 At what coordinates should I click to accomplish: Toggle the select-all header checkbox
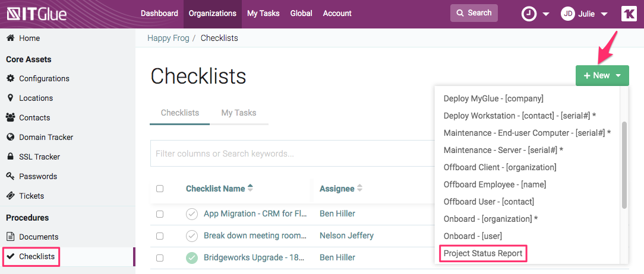click(x=160, y=189)
